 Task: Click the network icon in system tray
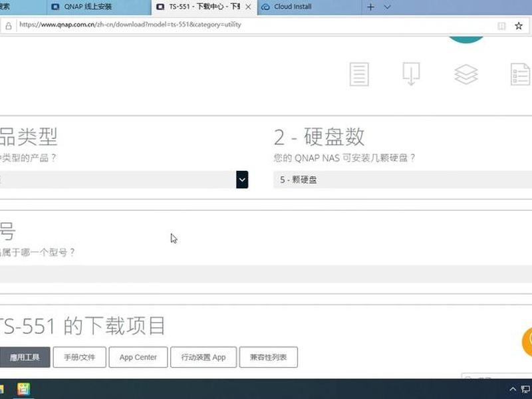(526, 389)
